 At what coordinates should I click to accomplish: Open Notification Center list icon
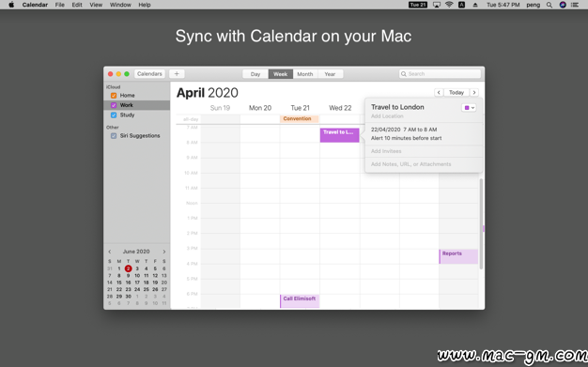pyautogui.click(x=575, y=5)
